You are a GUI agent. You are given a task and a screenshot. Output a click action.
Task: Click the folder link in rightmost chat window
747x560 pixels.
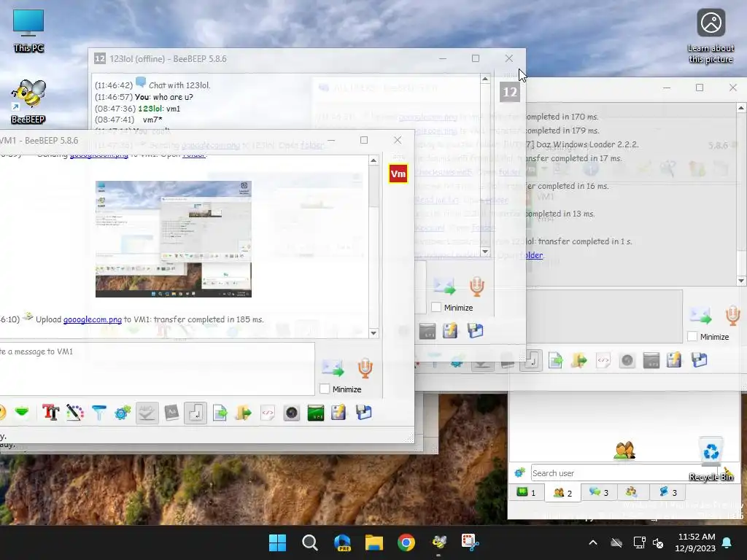534,255
